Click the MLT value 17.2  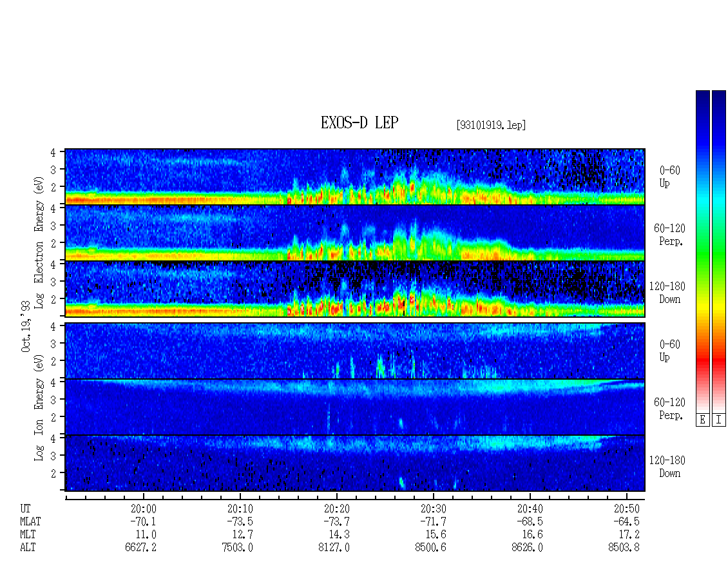point(629,535)
